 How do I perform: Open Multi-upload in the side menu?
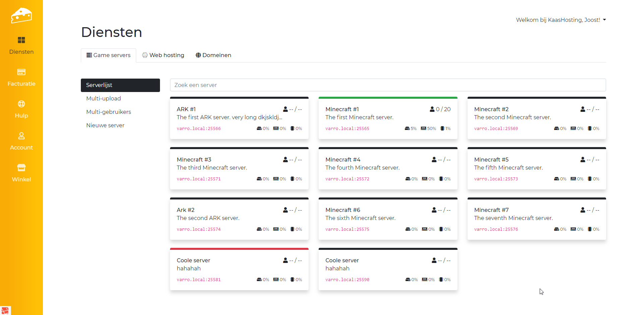pos(103,98)
